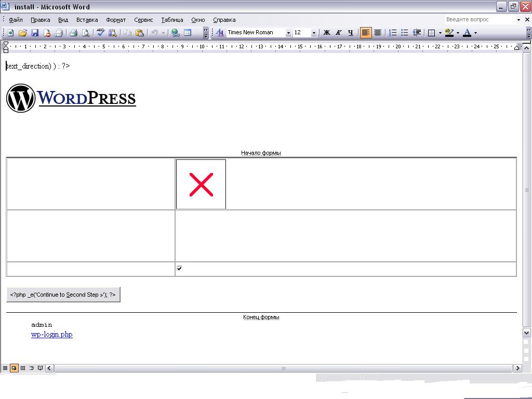Click the Save icon in the toolbar
The height and width of the screenshot is (399, 532).
pyautogui.click(x=35, y=33)
